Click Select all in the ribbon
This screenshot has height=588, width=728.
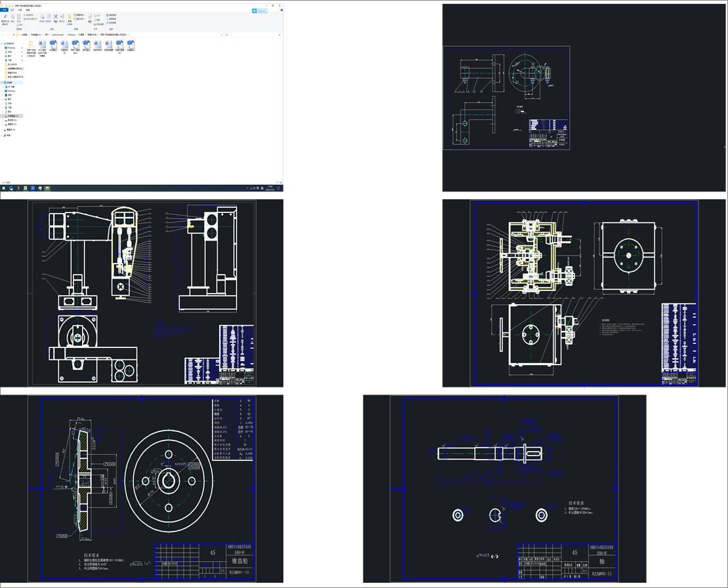point(111,14)
